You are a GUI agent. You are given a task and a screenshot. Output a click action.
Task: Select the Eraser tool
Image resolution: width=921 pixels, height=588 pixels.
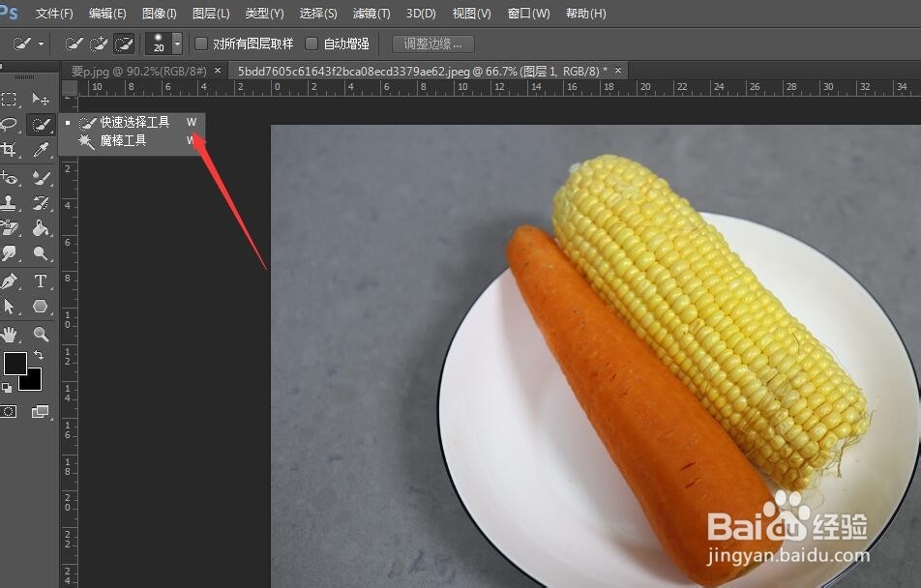pyautogui.click(x=9, y=228)
